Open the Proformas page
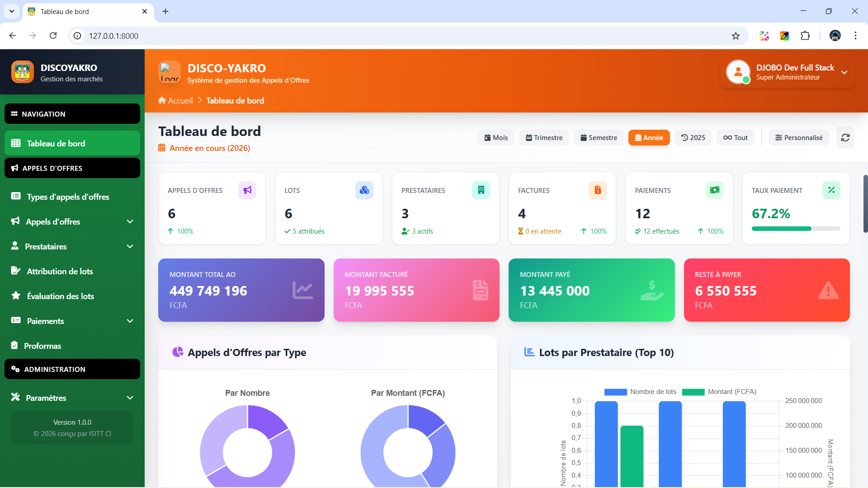 72,346
